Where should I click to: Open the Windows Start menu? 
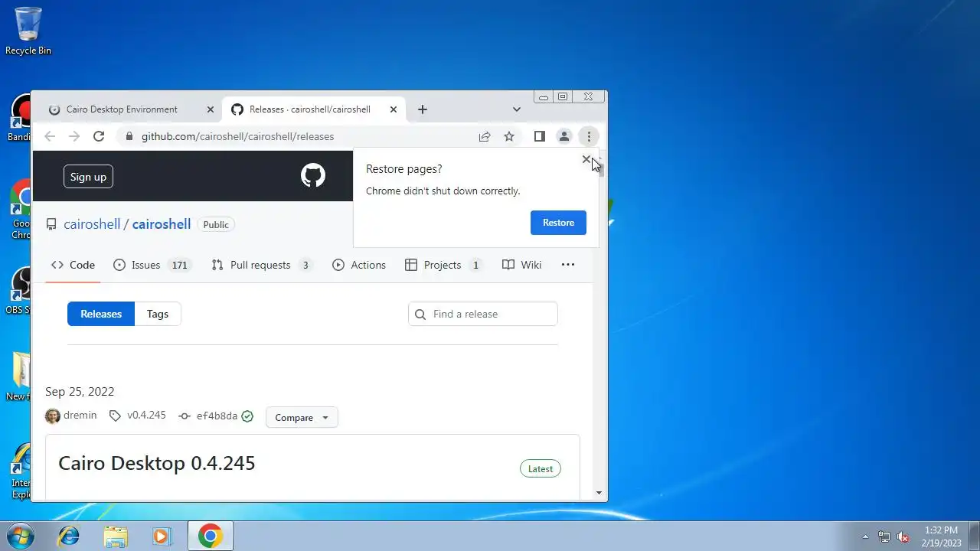point(21,536)
